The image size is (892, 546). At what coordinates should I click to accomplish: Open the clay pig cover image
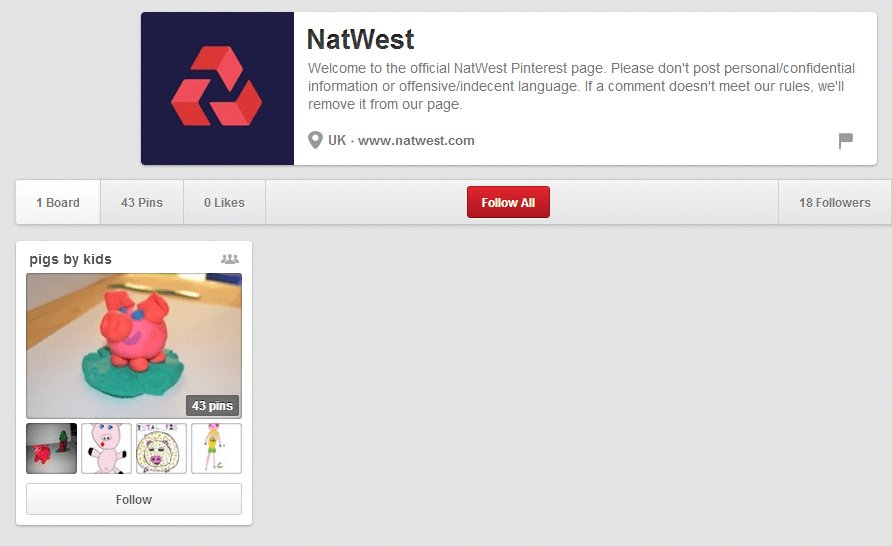coord(134,346)
